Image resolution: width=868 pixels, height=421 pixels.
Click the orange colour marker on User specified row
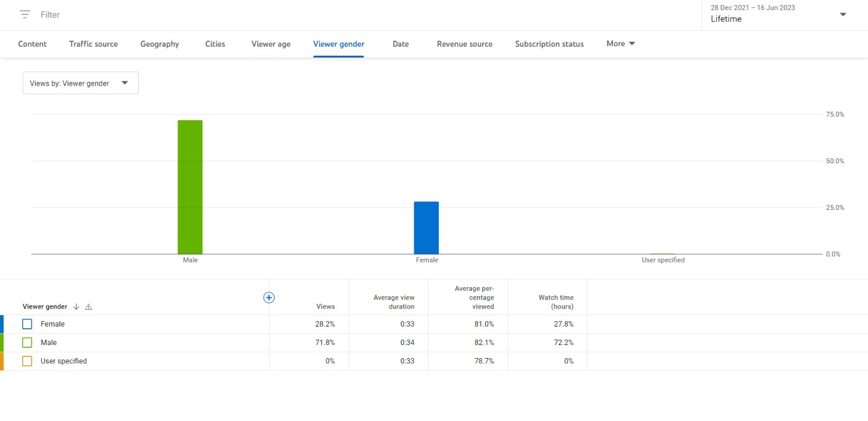[2, 361]
